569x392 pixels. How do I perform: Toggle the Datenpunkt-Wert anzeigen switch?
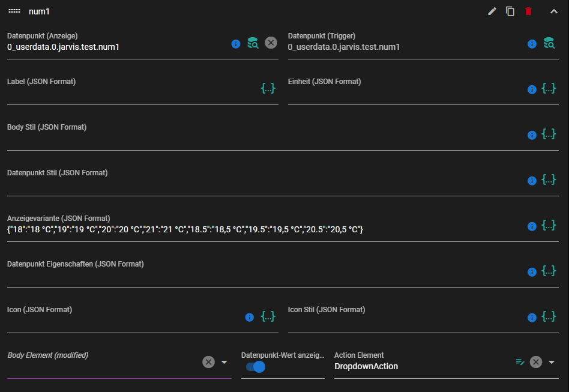[x=256, y=367]
